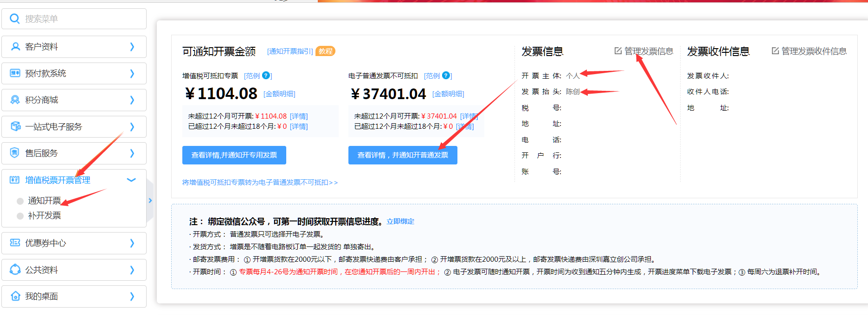
Task: Collapse the 增值税票开票管理 menu chevron
Action: (x=131, y=180)
